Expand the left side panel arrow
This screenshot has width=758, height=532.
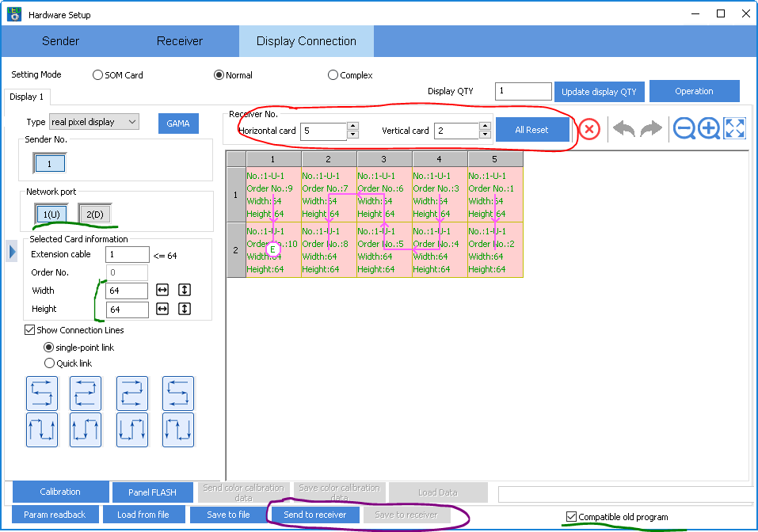12,252
